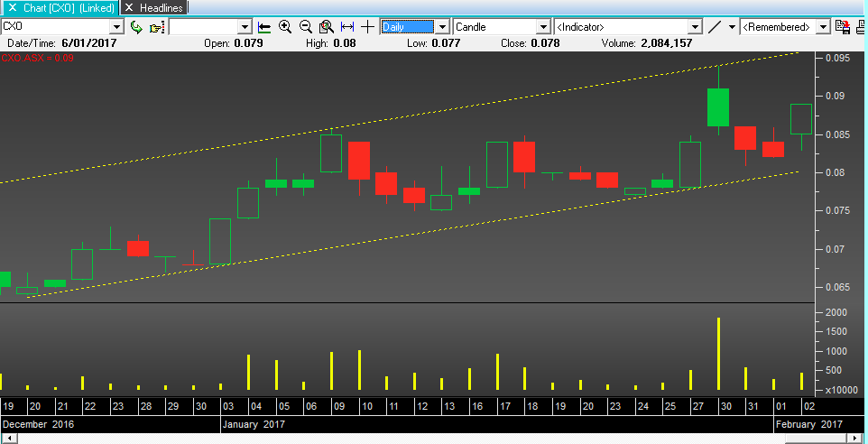Image resolution: width=868 pixels, height=444 pixels.
Task: Open the Daily interval dropdown
Action: tap(442, 26)
